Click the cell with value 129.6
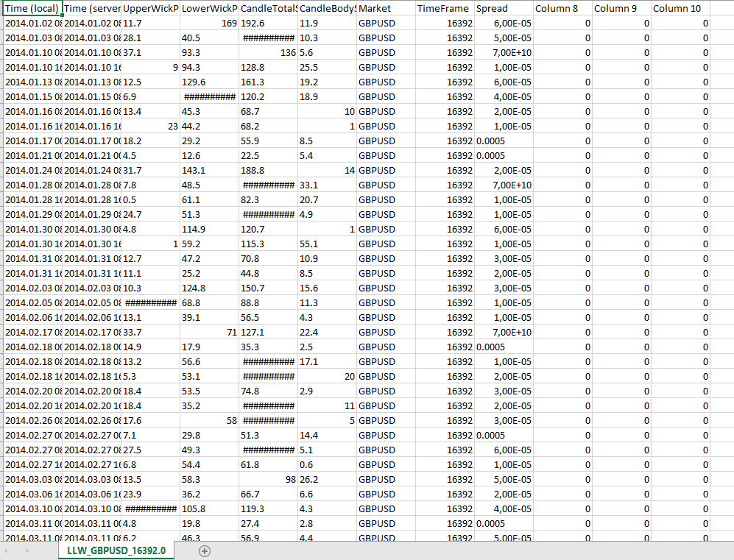The height and width of the screenshot is (560, 734). click(x=210, y=82)
